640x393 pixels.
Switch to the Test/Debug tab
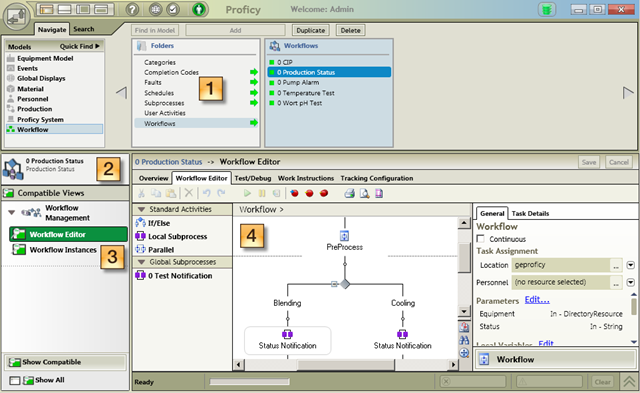253,178
